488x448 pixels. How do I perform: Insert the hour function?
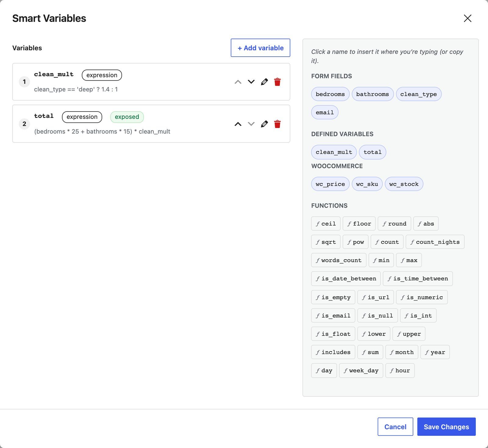coord(400,370)
